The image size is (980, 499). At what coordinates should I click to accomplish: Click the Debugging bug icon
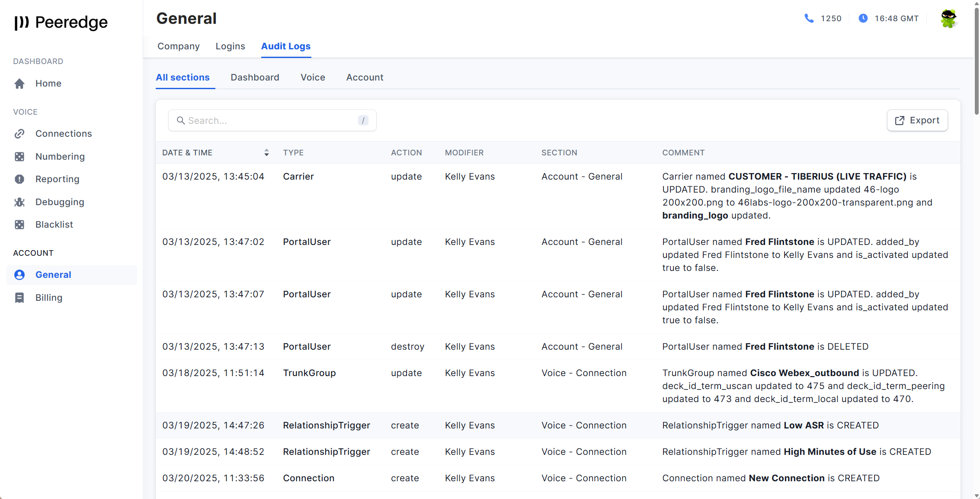[19, 202]
